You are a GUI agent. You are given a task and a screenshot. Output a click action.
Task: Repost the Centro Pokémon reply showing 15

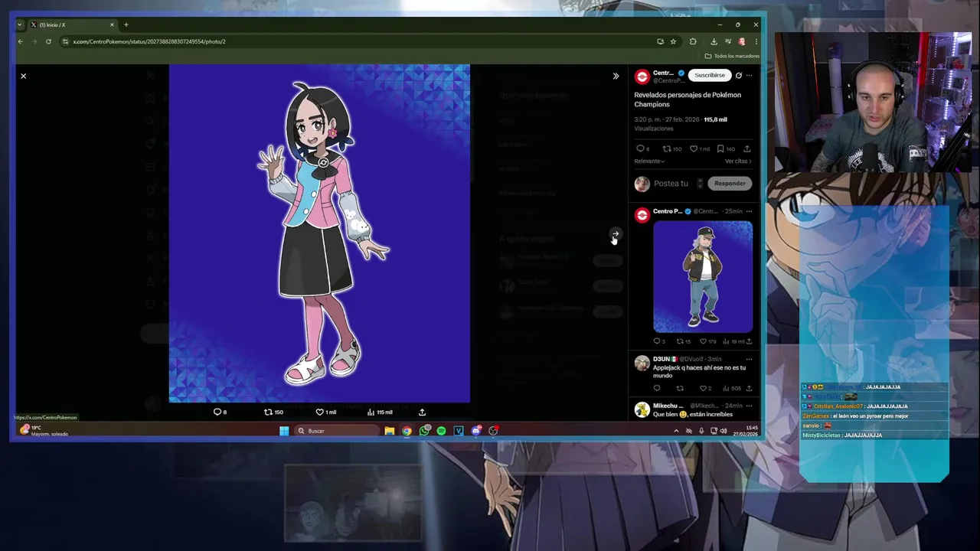[x=680, y=341]
